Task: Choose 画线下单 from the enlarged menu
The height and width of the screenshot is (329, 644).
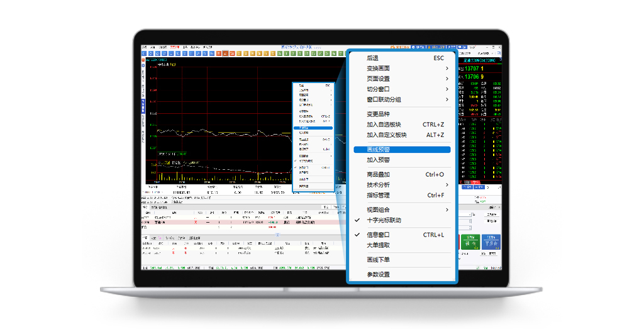Action: point(402,260)
